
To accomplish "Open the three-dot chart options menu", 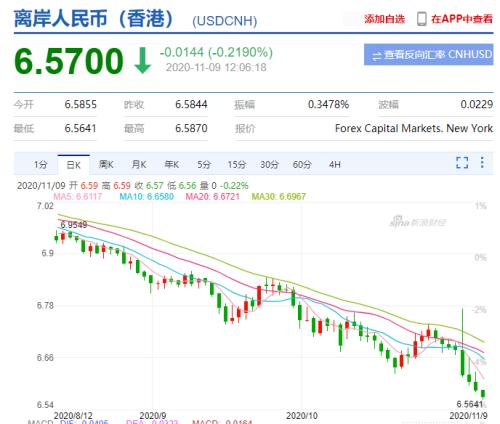I will pyautogui.click(x=482, y=162).
